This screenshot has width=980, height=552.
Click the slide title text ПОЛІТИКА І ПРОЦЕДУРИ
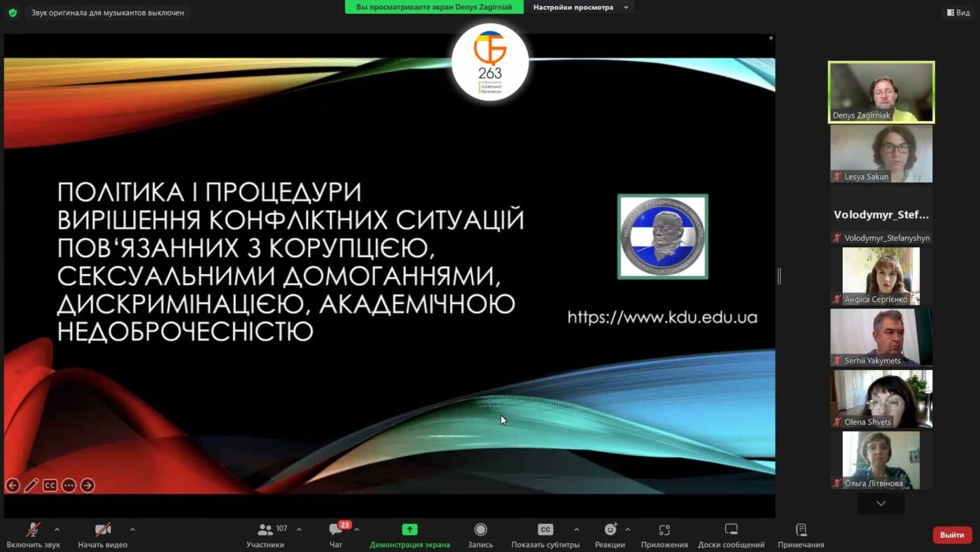coord(209,192)
